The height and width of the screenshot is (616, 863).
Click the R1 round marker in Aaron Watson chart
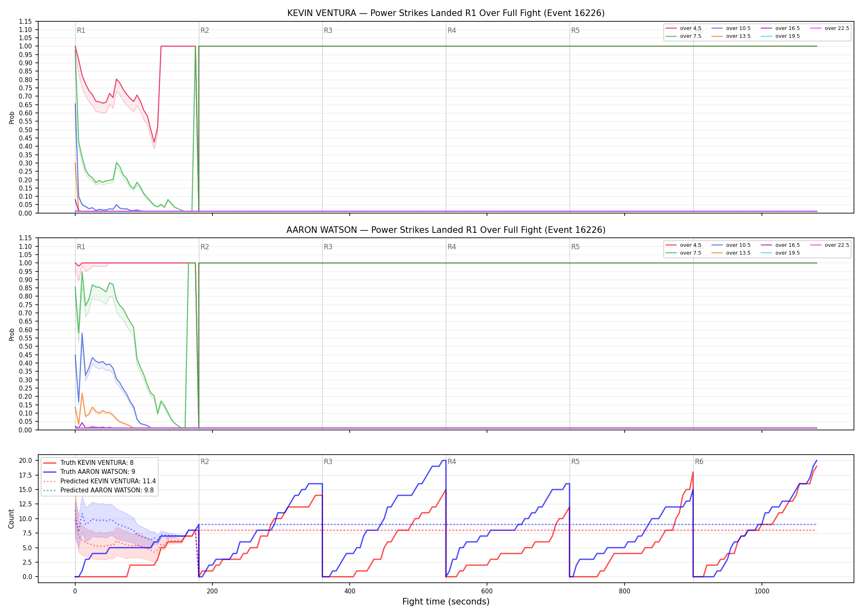pos(81,247)
